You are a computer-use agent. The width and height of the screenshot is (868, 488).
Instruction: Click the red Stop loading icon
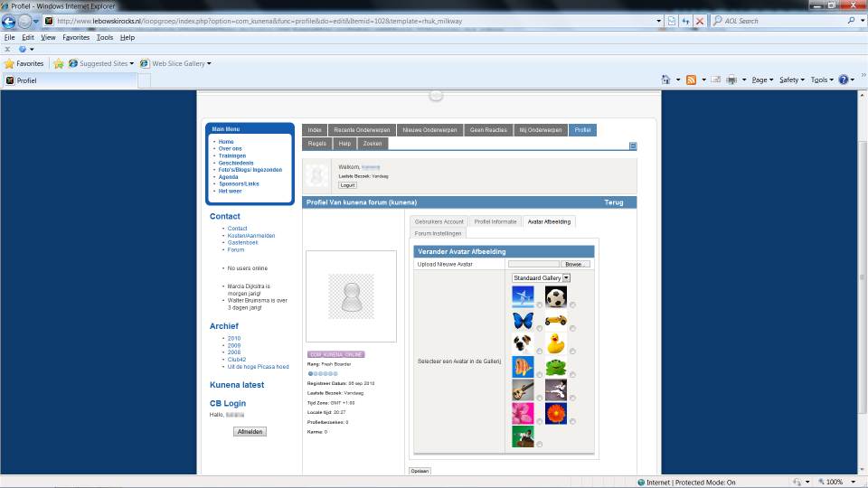(x=700, y=21)
